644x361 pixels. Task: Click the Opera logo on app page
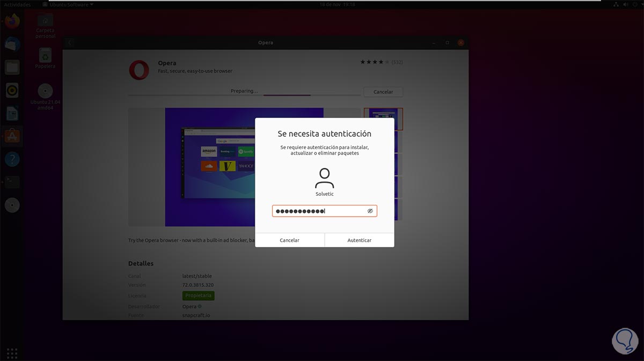point(139,70)
